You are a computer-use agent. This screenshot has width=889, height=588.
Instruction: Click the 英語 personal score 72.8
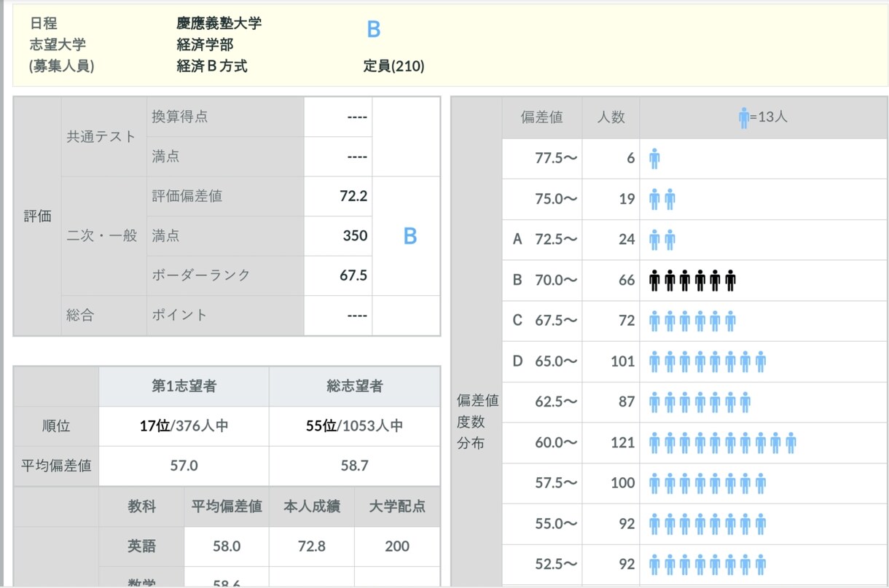[312, 546]
